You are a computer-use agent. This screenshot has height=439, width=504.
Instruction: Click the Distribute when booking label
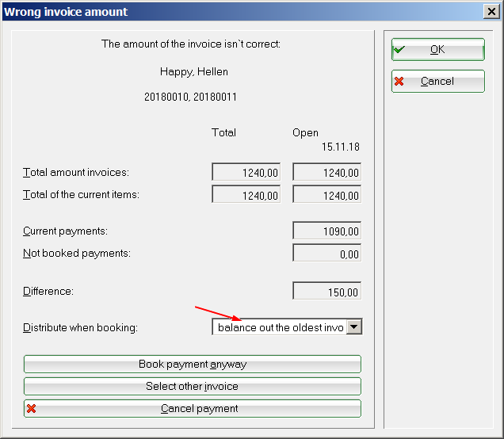[80, 328]
